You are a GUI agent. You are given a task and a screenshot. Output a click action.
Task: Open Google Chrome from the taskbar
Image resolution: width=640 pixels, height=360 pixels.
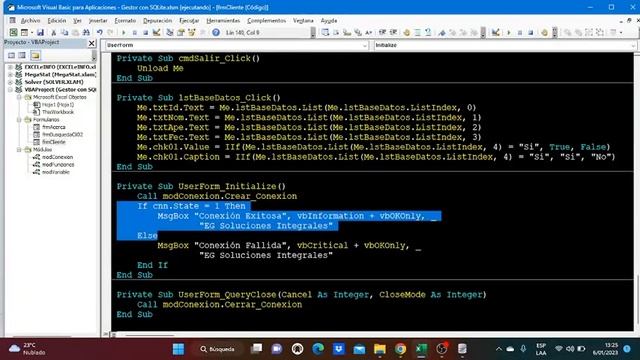(x=400, y=349)
